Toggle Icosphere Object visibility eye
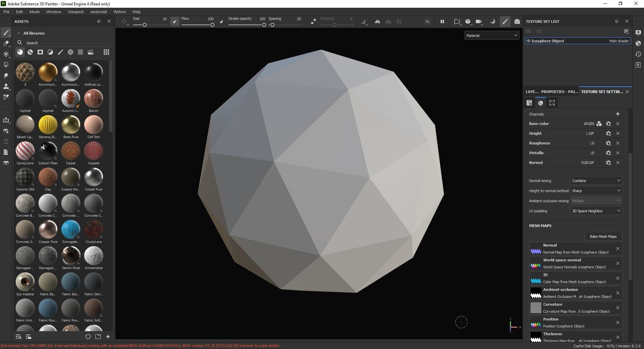 point(528,41)
